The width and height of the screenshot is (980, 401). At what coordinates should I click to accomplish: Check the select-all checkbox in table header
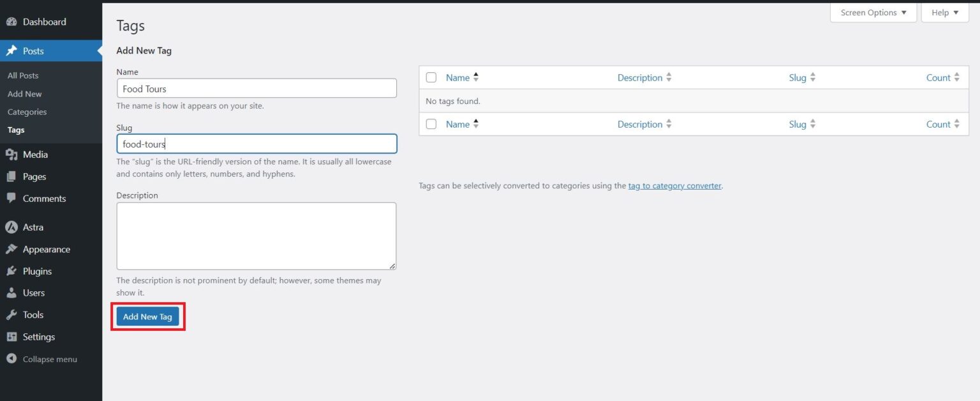(431, 77)
